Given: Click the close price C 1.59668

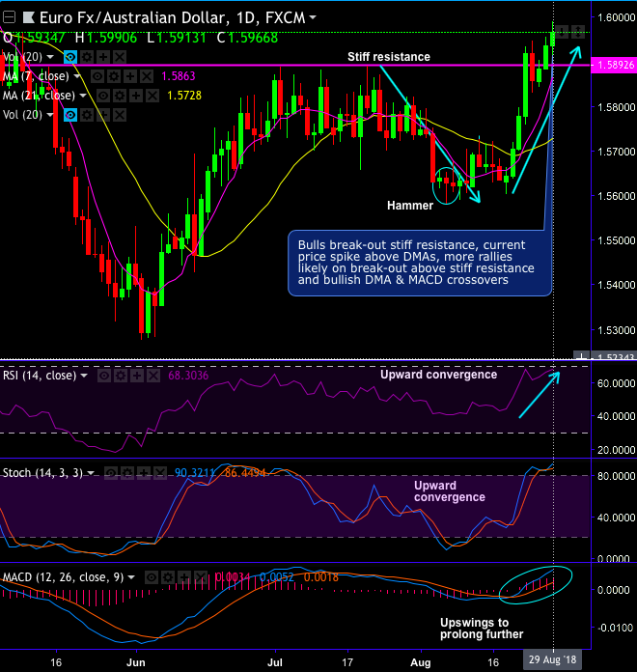Looking at the screenshot, I should [248, 38].
